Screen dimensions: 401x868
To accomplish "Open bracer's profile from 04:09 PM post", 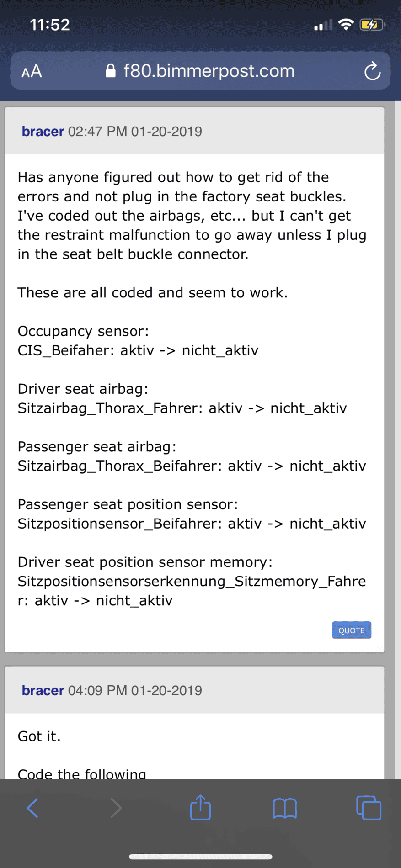I will click(x=43, y=690).
